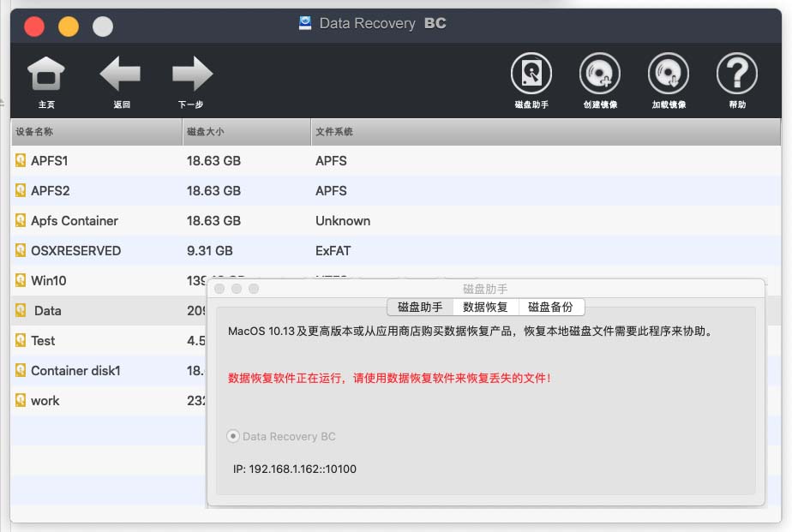The height and width of the screenshot is (532, 792).
Task: Select the Container disk1 volume name
Action: [x=75, y=370]
